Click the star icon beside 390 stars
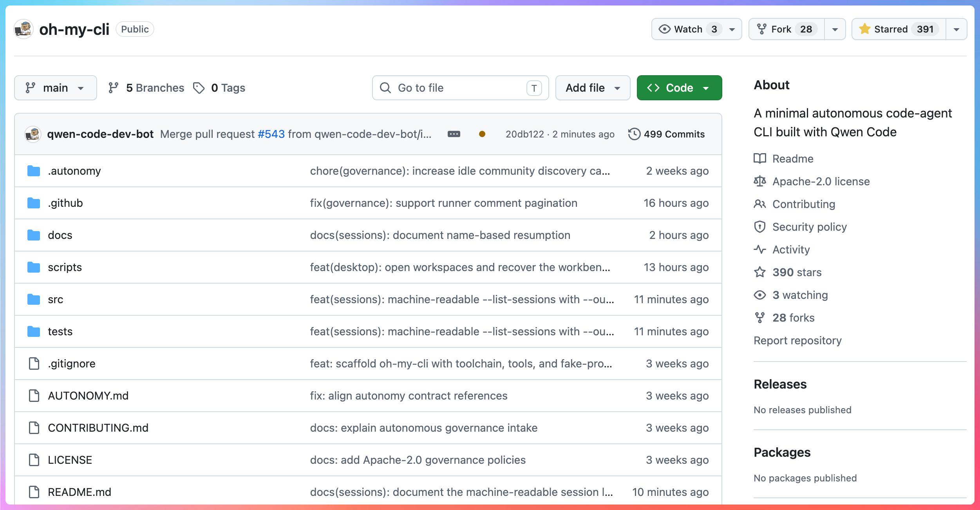This screenshot has width=980, height=510. [760, 272]
